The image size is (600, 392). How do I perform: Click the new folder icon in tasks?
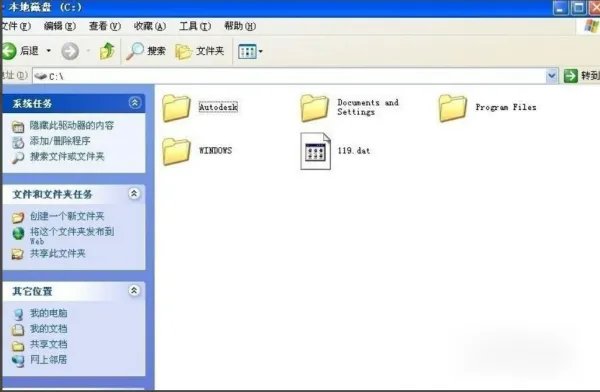pyautogui.click(x=18, y=217)
